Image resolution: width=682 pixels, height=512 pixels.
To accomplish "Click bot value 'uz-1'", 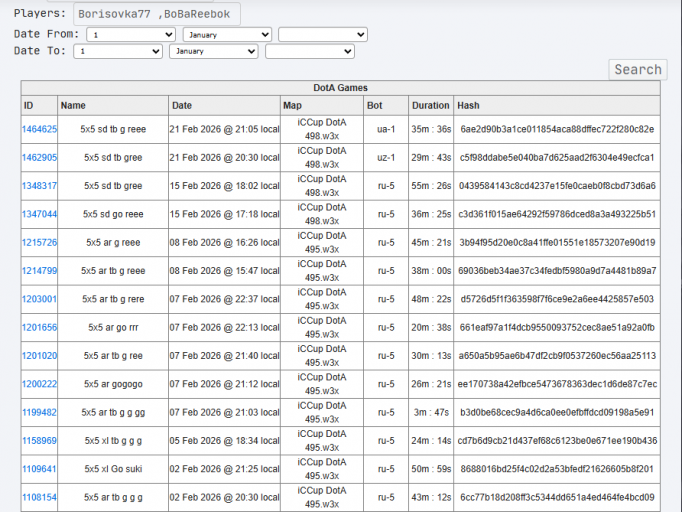I will point(386,157).
